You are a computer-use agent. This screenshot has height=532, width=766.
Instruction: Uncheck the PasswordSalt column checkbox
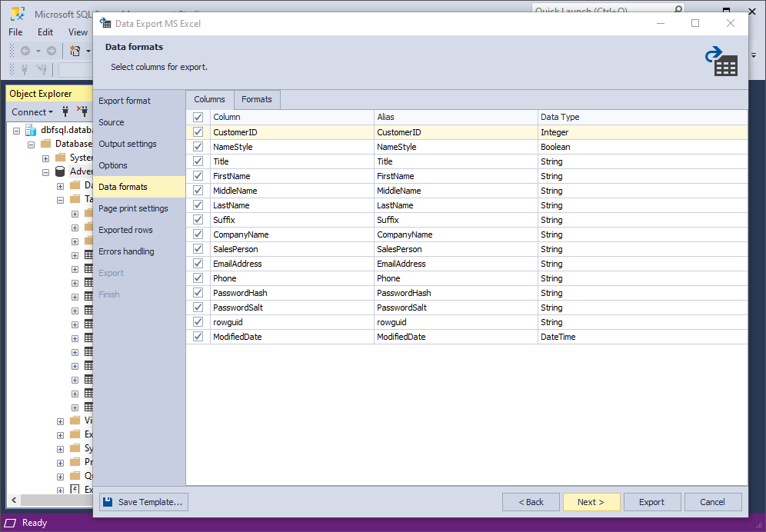click(x=198, y=308)
